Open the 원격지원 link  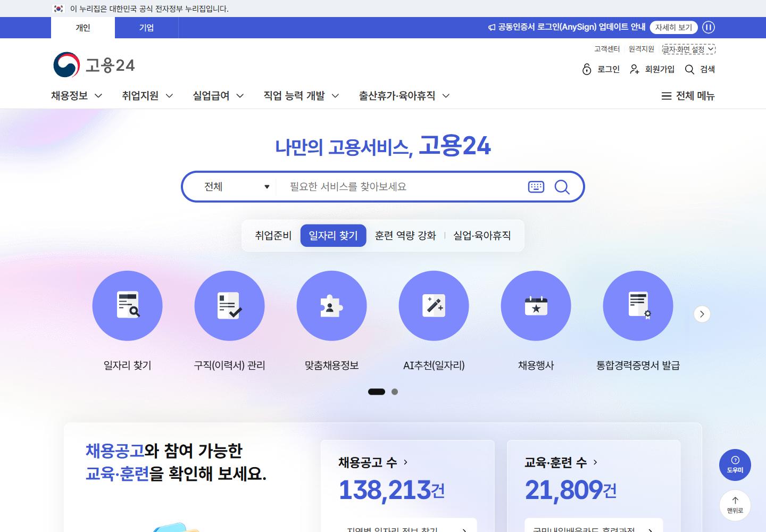coord(642,49)
